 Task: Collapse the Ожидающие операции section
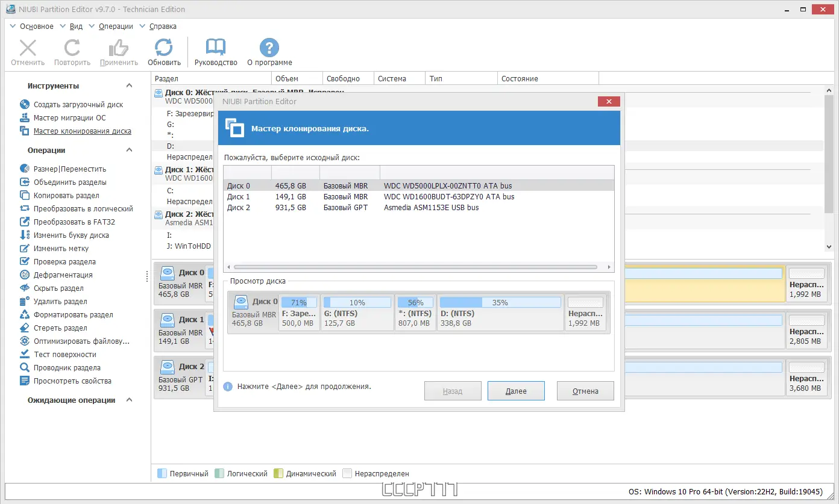pyautogui.click(x=129, y=400)
